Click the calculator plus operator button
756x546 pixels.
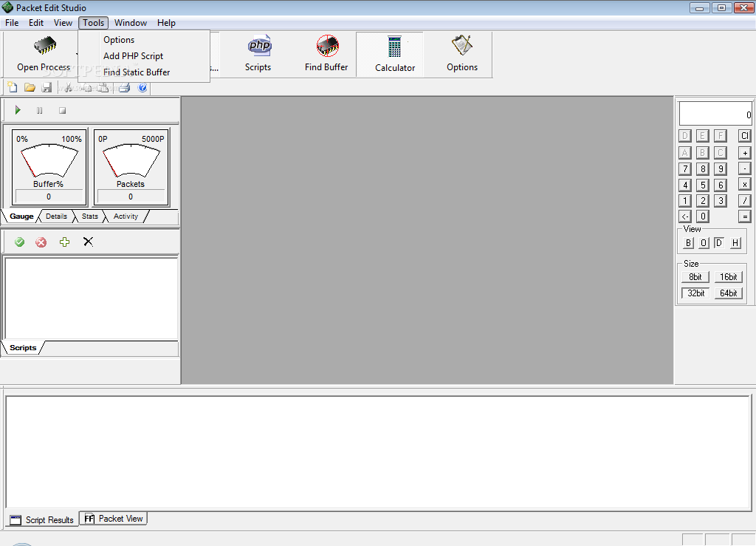pos(744,153)
